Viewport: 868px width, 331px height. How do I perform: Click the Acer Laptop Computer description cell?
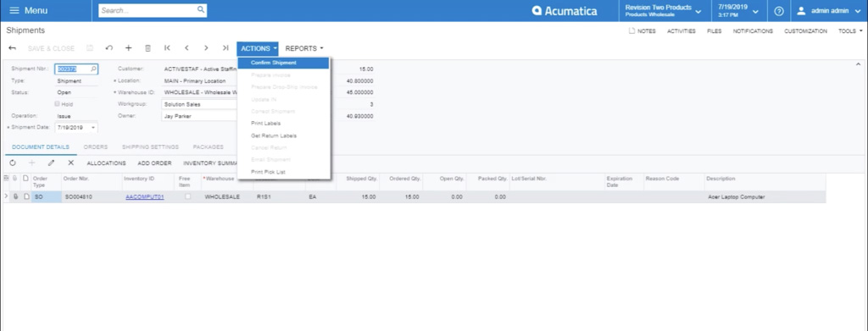(x=765, y=196)
